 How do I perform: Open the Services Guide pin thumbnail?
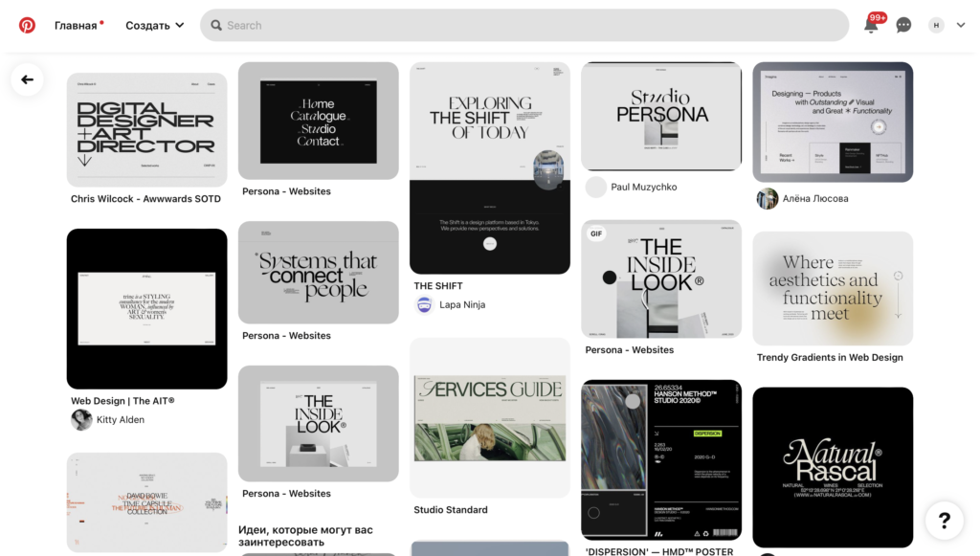click(x=490, y=418)
